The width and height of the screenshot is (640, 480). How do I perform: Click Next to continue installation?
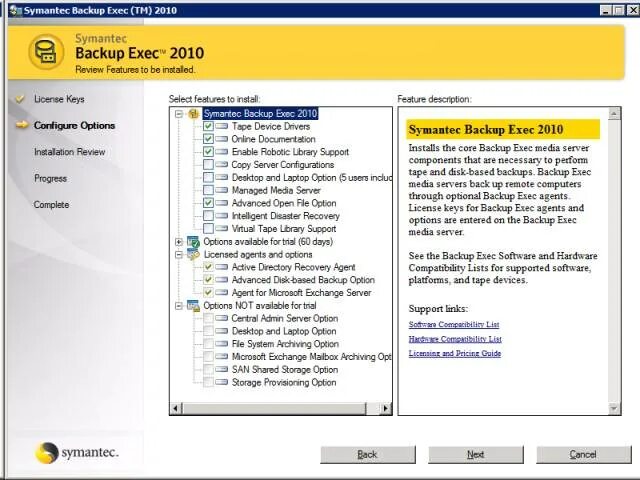tap(476, 454)
